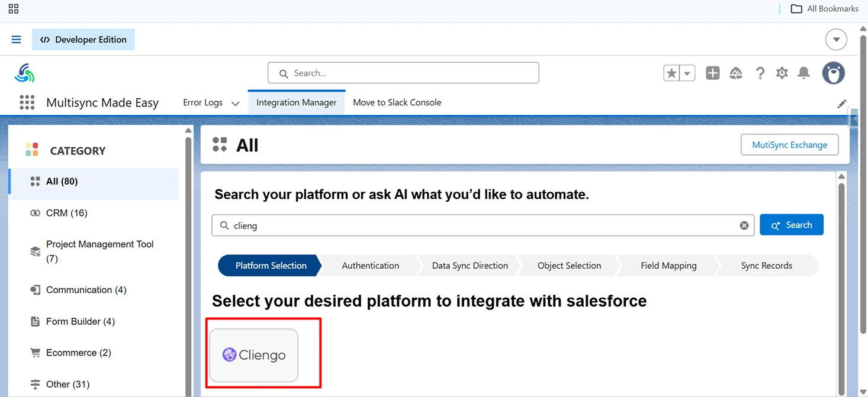The height and width of the screenshot is (397, 868).
Task: Select the All (80) category
Action: click(94, 182)
